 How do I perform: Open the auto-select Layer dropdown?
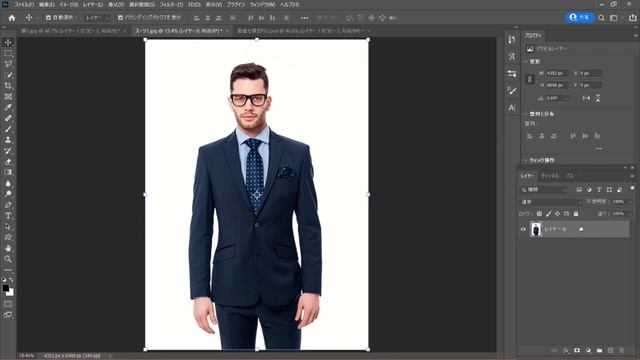[97, 18]
